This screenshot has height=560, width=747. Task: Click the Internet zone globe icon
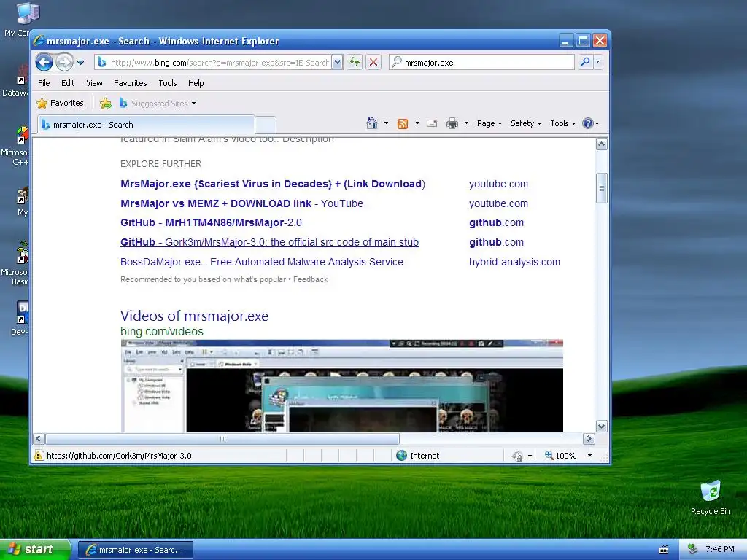402,456
